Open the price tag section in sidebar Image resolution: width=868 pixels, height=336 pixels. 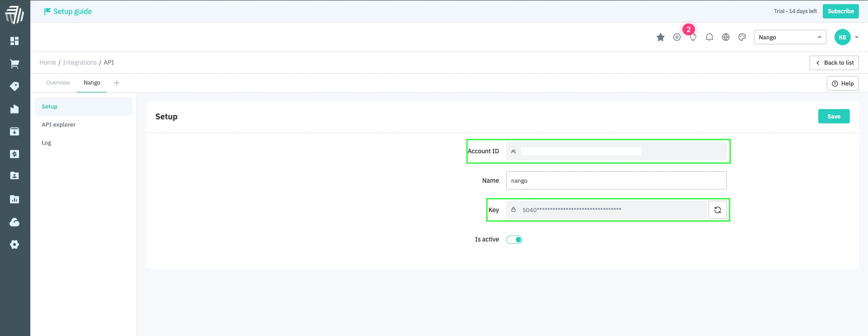(x=14, y=86)
